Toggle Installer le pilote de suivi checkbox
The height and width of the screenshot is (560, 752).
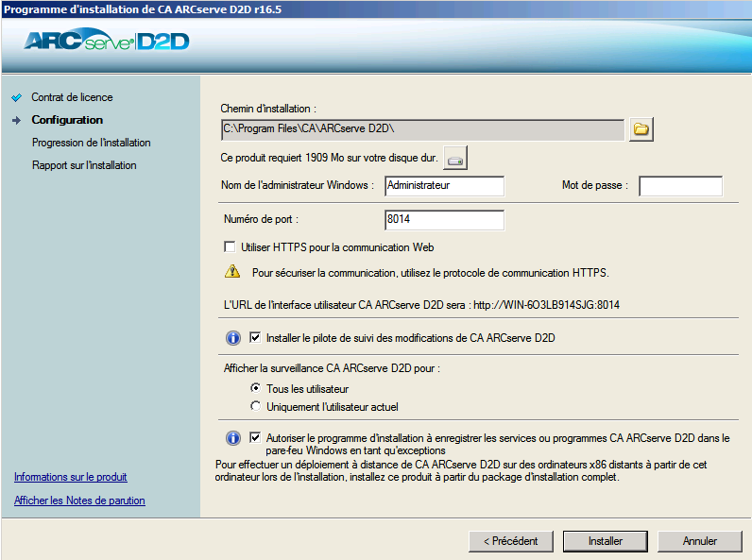(255, 337)
